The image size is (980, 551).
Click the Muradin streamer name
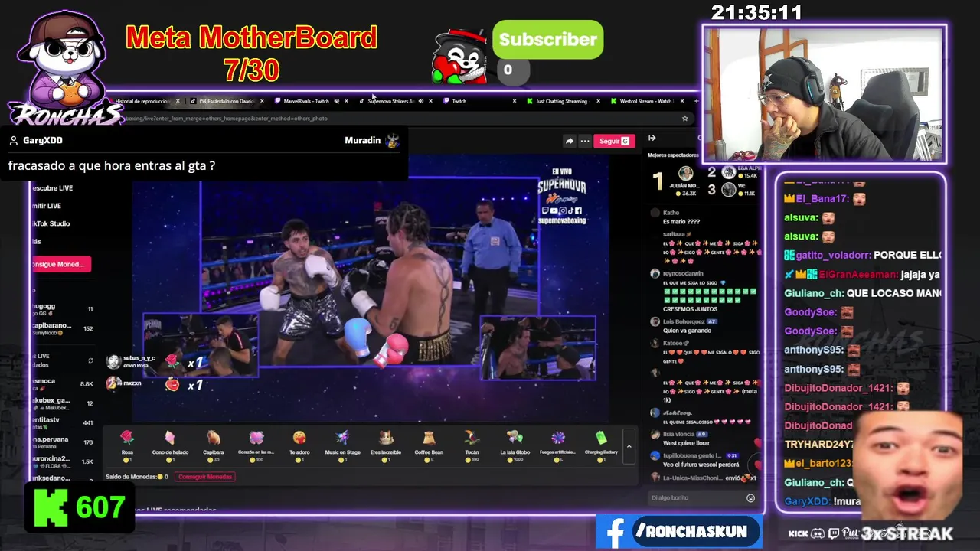(362, 141)
